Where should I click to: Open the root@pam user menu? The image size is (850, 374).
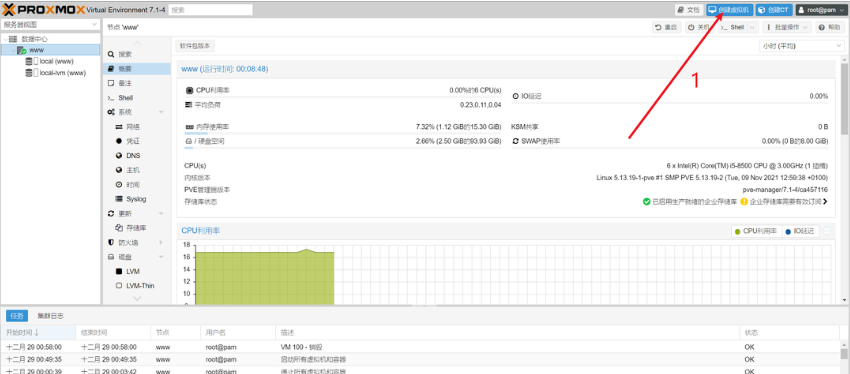(820, 10)
